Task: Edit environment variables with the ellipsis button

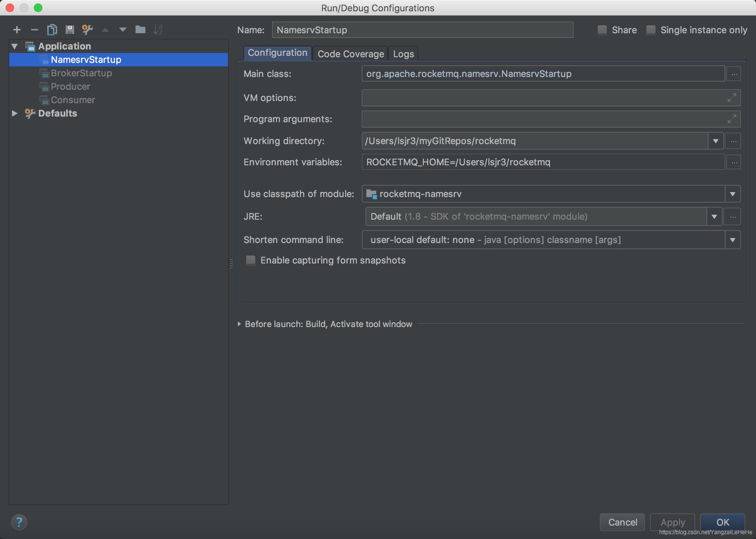Action: click(x=734, y=162)
